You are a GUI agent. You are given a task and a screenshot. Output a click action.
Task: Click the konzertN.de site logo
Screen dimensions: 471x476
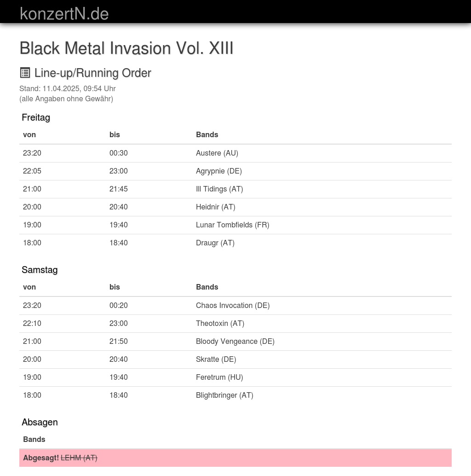click(x=64, y=14)
